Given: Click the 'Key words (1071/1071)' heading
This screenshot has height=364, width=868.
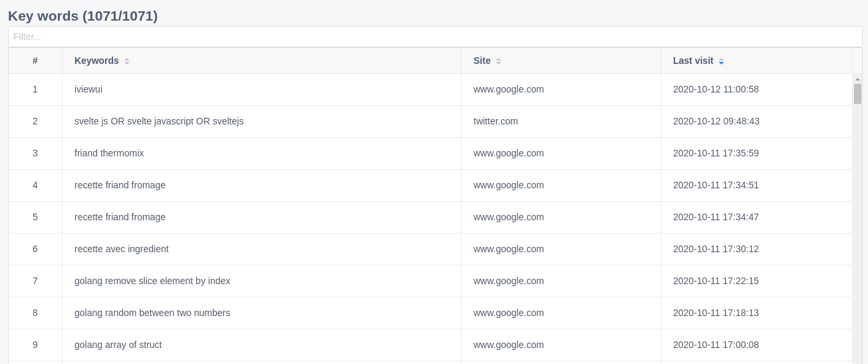Looking at the screenshot, I should pyautogui.click(x=83, y=16).
